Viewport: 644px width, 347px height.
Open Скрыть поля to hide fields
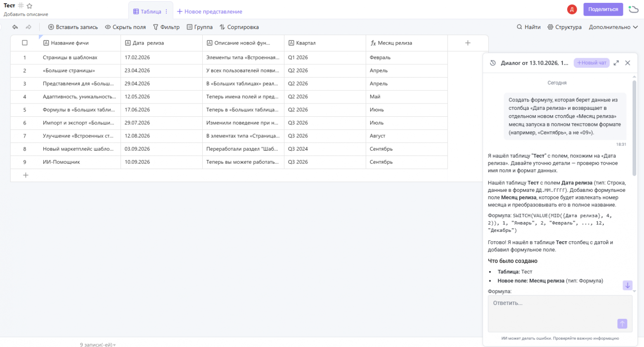(x=125, y=27)
